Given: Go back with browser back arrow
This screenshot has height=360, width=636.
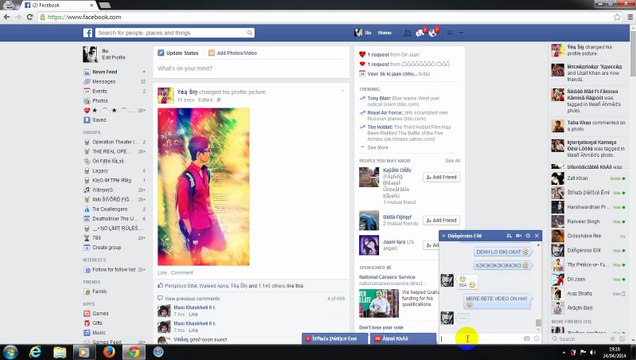Looking at the screenshot, I should point(6,17).
